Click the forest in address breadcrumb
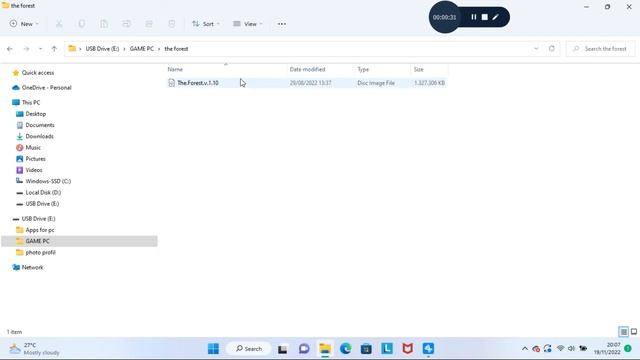640x360 pixels. click(176, 49)
